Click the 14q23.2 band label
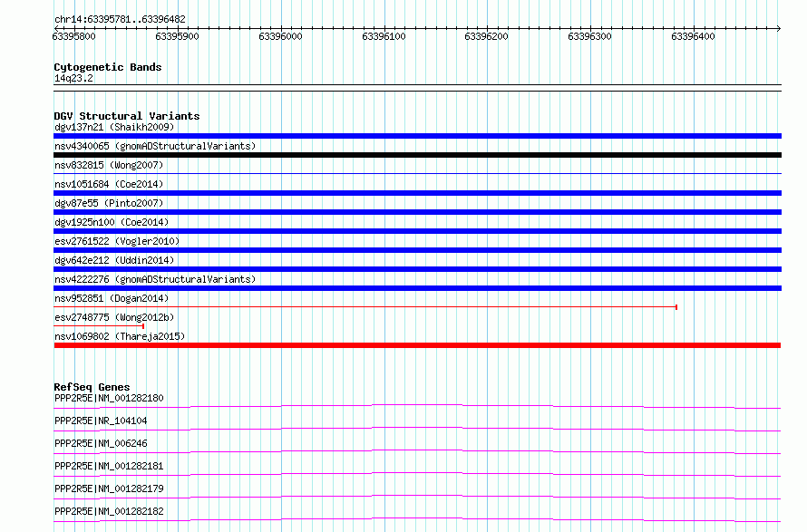 (x=73, y=78)
